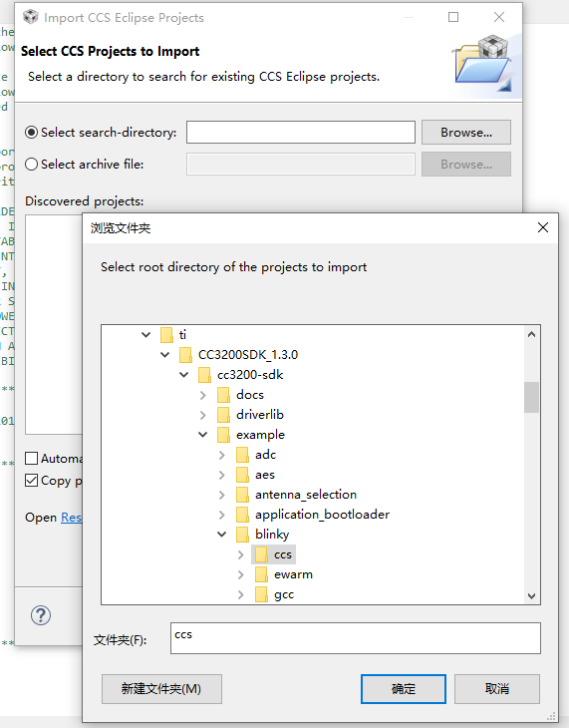Viewport: 569px width, 728px height.
Task: Confirm with the 确定 button
Action: coord(404,688)
